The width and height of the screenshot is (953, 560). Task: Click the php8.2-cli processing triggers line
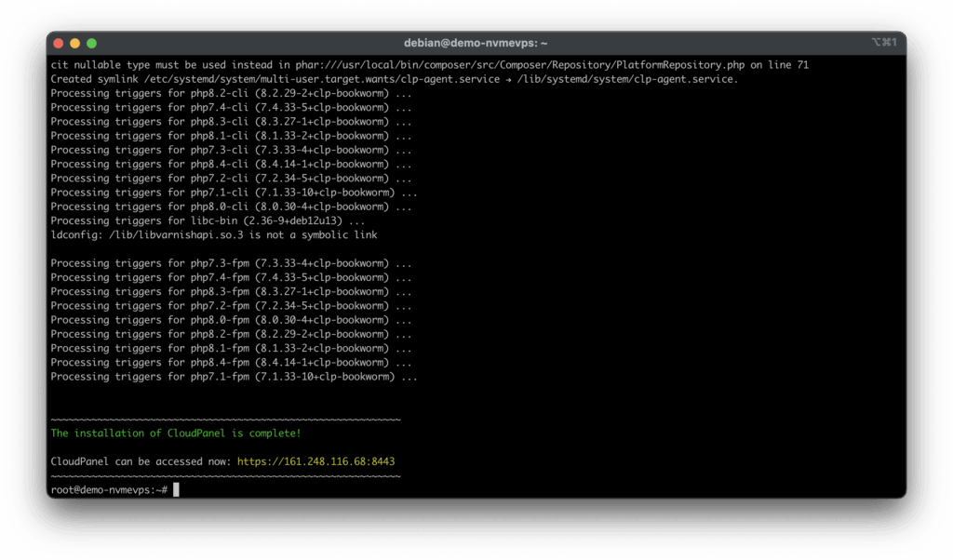[x=231, y=93]
